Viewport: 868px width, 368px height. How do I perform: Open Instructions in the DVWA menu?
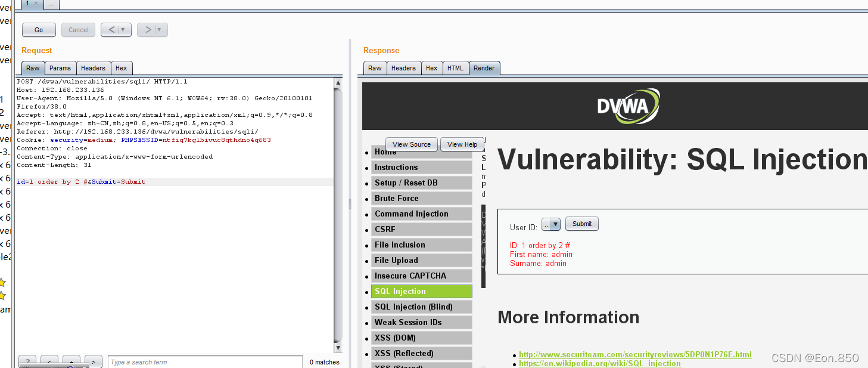(421, 167)
